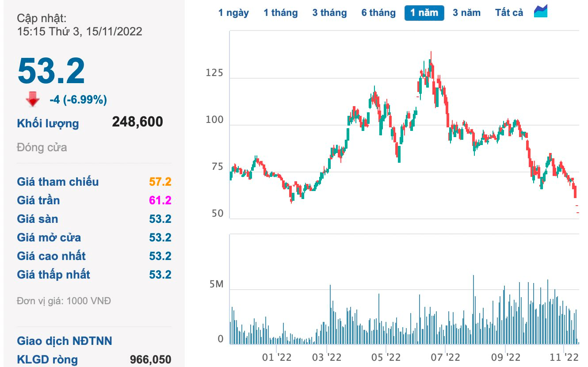Viewport: 588px width, 367px height.
Task: Click the KLGD ròng value 966,050
Action: point(150,360)
